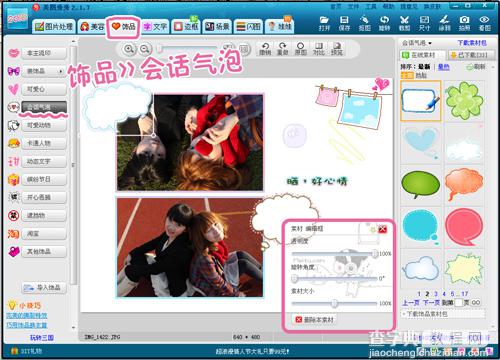The image size is (500, 360).
Task: Click the redo arrow button
Action: pos(283,49)
